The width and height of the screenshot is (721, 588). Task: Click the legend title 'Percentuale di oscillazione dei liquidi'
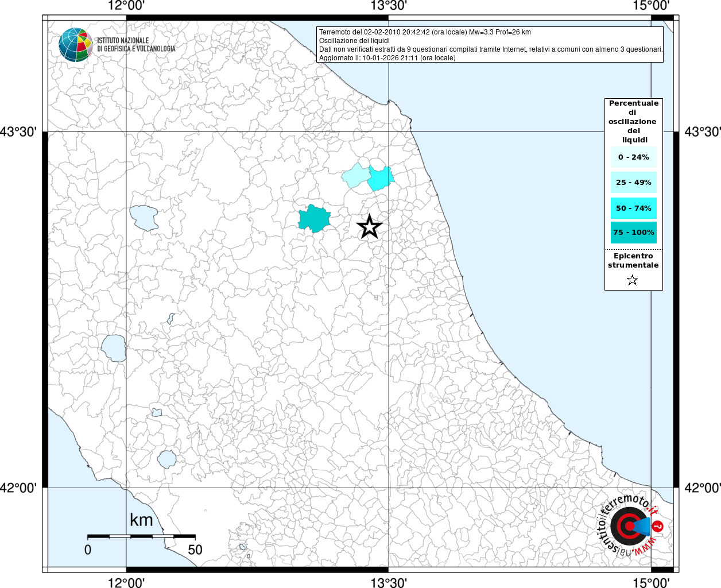click(633, 122)
